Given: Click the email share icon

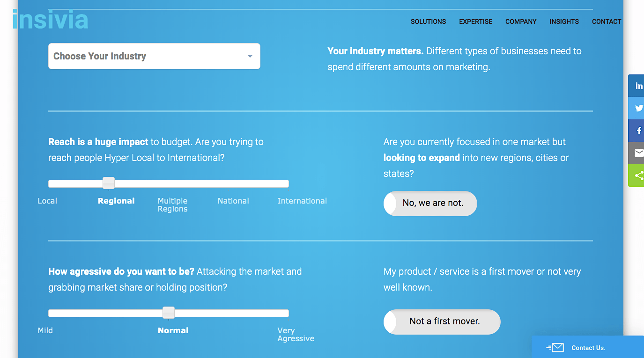Looking at the screenshot, I should click(x=638, y=153).
